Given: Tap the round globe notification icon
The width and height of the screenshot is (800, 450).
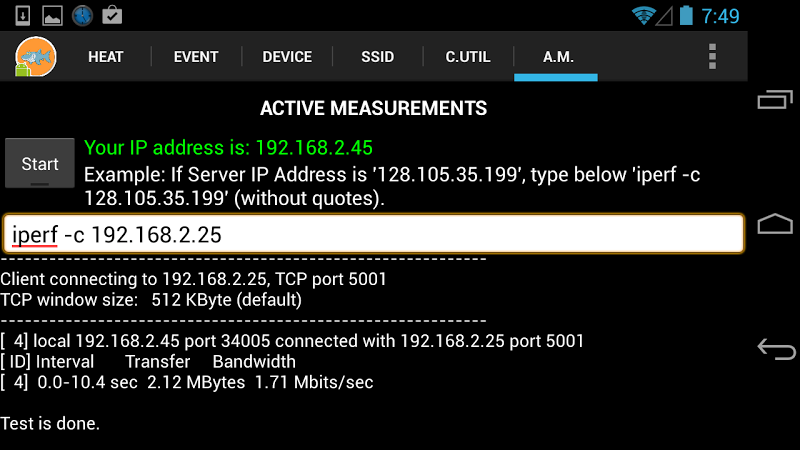Looking at the screenshot, I should (x=82, y=15).
